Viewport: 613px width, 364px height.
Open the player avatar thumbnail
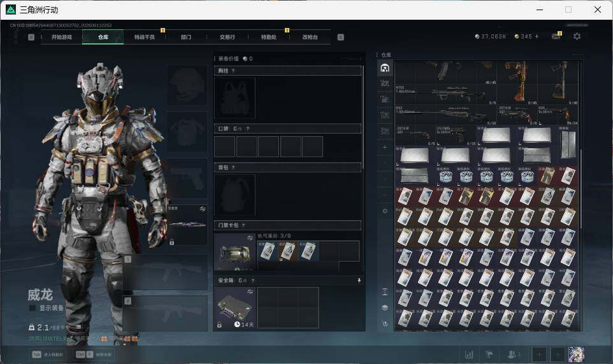(576, 354)
